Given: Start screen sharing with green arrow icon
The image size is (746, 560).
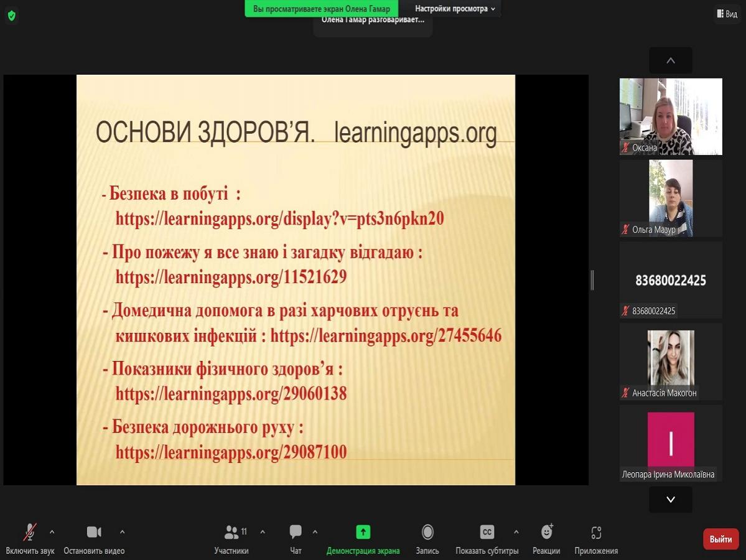Looking at the screenshot, I should [363, 532].
